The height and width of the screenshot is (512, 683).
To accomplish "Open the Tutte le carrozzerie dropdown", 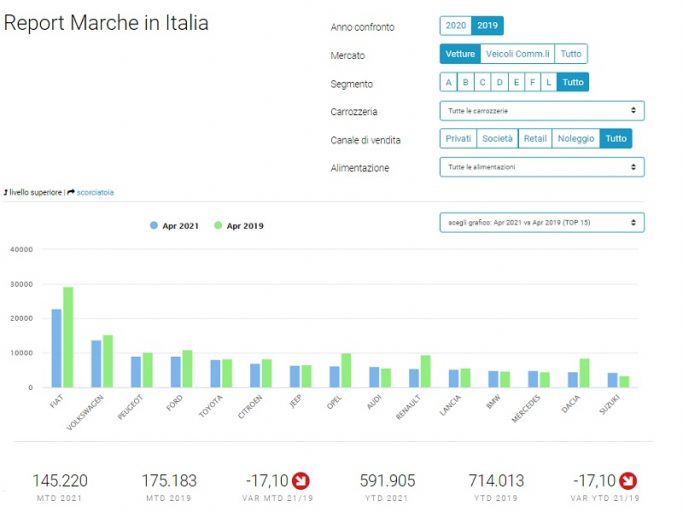I will coord(542,111).
